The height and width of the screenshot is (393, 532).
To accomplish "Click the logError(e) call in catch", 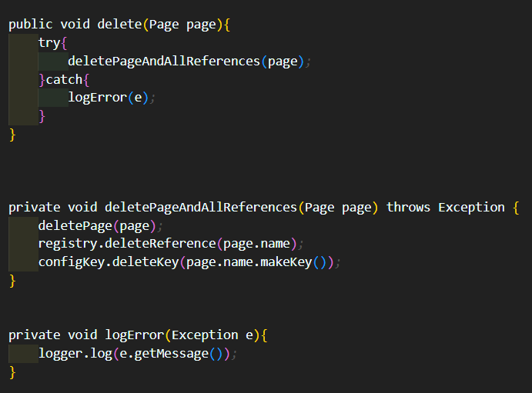I will (x=109, y=98).
